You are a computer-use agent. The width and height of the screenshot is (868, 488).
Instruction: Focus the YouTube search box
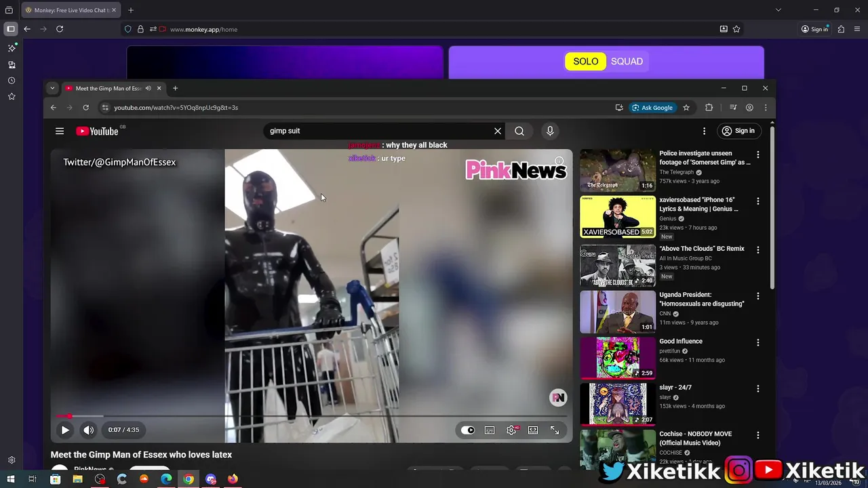tap(378, 131)
